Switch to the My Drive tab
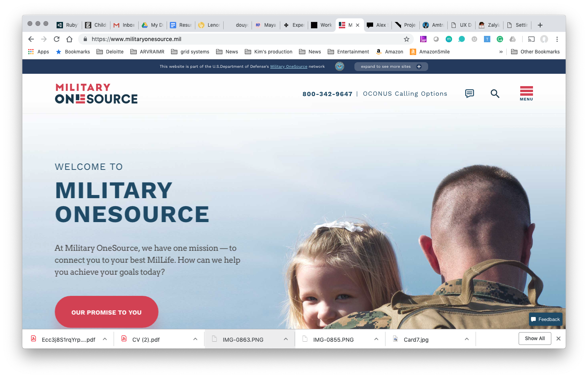 click(153, 25)
